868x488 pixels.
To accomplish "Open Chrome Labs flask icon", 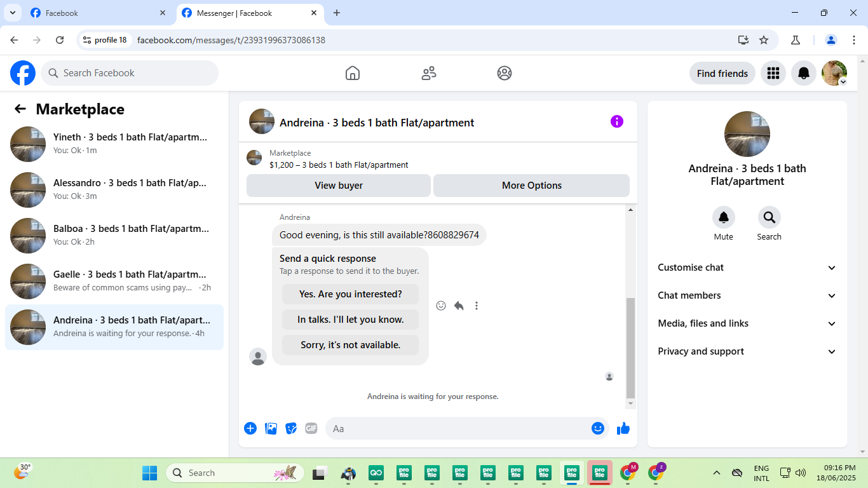I will pos(796,40).
